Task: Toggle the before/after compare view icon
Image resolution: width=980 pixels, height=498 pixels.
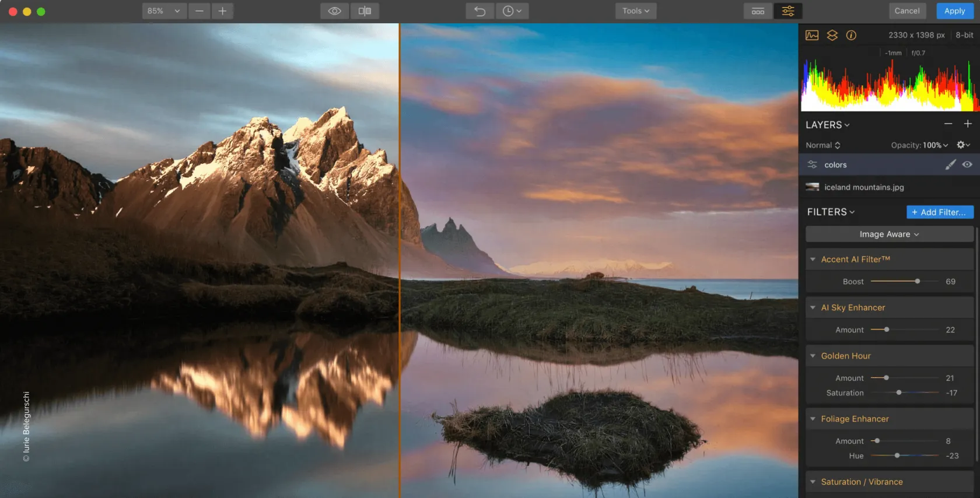Action: (365, 11)
